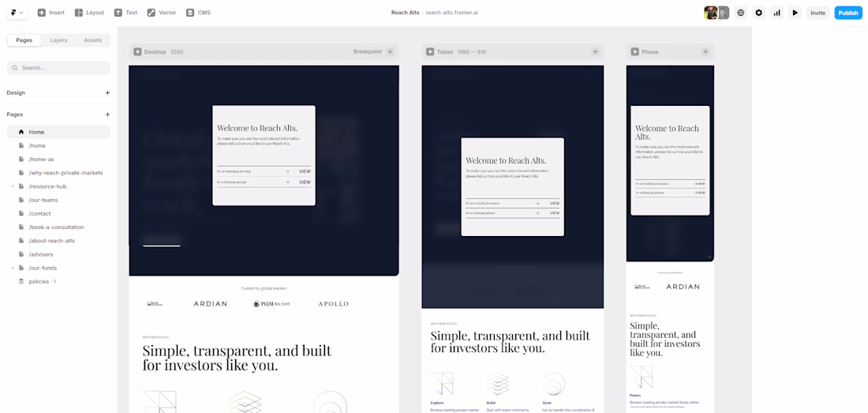Select the /advisers page
The height and width of the screenshot is (413, 868).
(x=58, y=254)
